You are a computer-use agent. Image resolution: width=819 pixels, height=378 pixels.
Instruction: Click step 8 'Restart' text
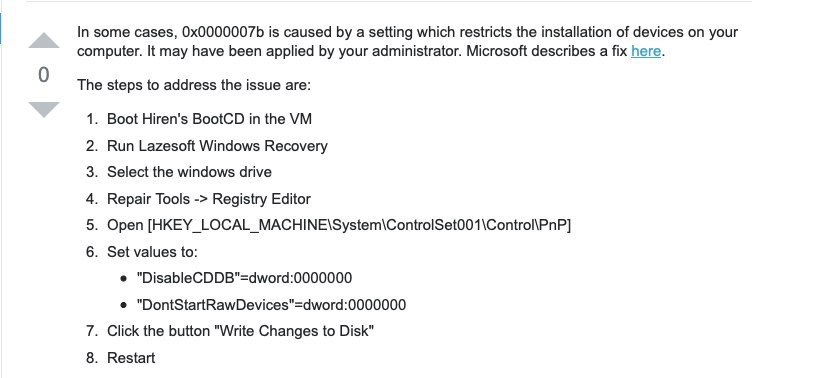pos(131,358)
